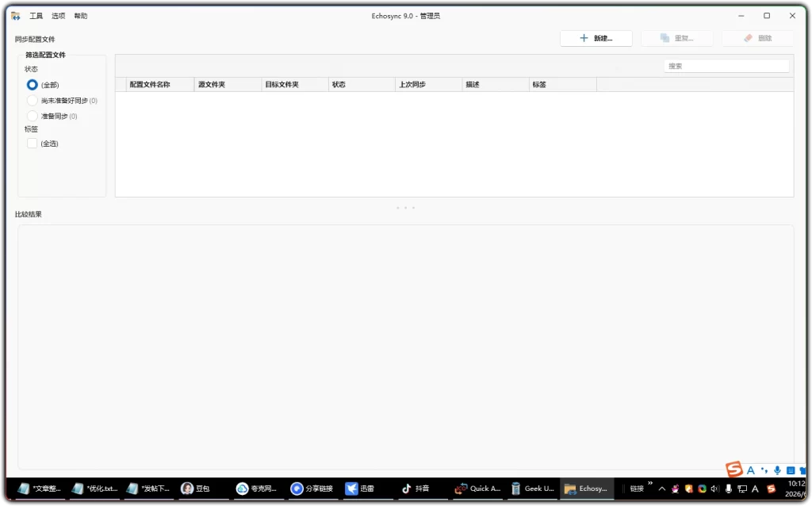Click the 链接 toolbar in the taskbar
812x506 pixels.
(637, 489)
